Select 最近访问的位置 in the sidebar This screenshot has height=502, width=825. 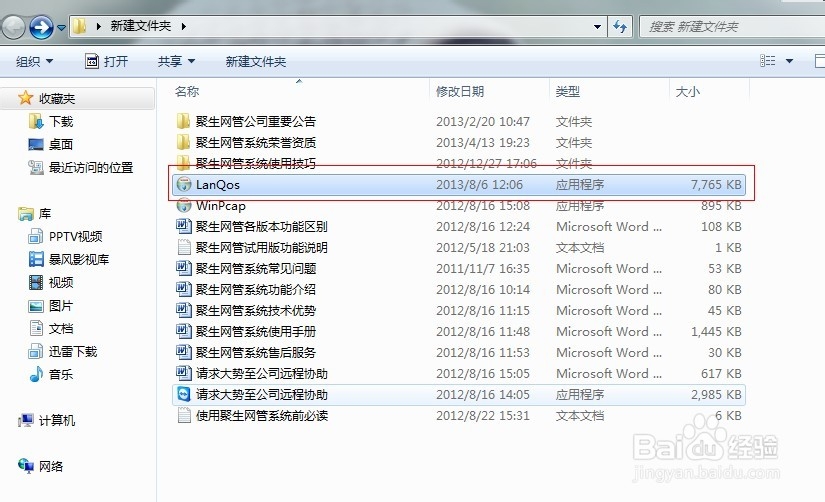[90, 167]
